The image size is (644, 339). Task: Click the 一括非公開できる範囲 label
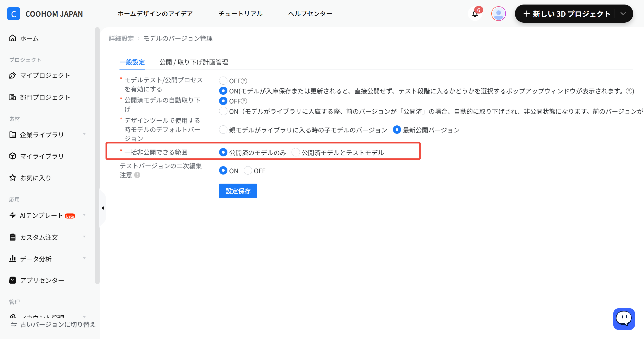[x=156, y=152]
